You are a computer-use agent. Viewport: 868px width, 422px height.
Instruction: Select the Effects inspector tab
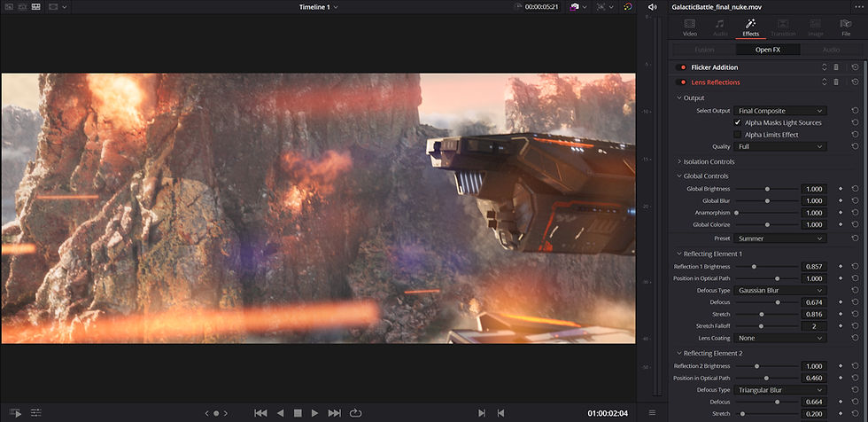pos(751,27)
